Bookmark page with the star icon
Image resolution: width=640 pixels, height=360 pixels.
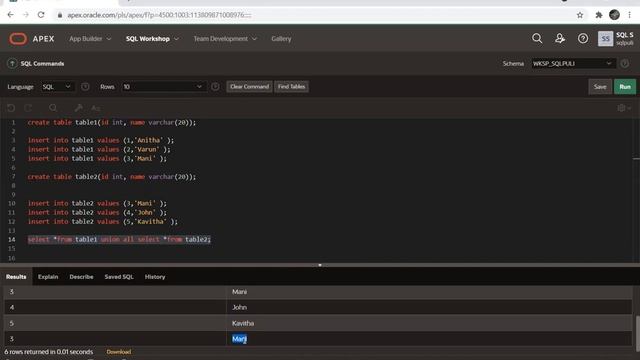(x=580, y=15)
